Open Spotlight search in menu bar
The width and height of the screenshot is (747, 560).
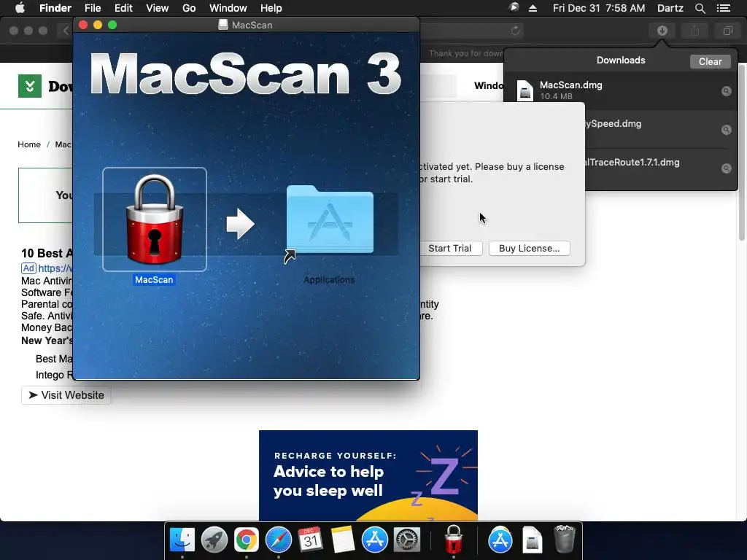pyautogui.click(x=700, y=8)
